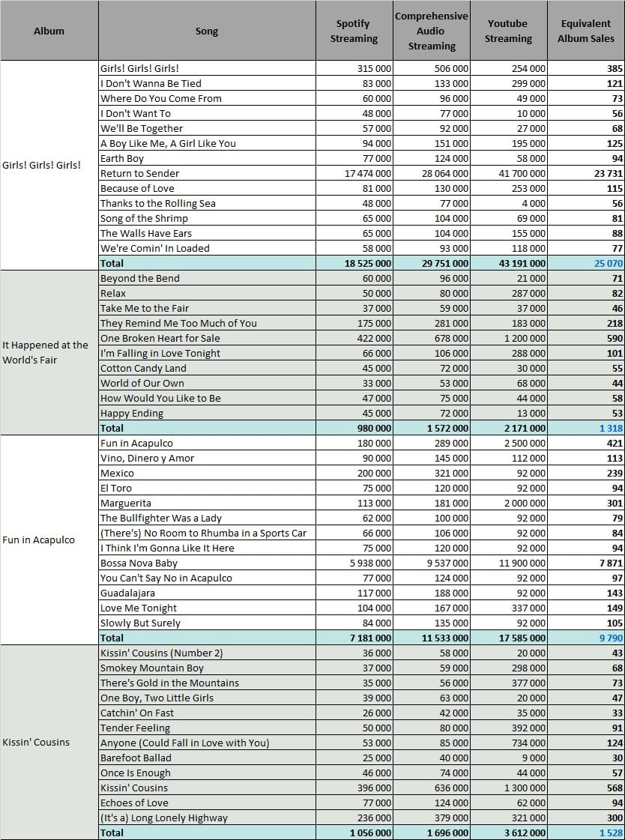The image size is (625, 840).
Task: Click the 'Bossa Nova Baby' song cell
Action: click(207, 563)
